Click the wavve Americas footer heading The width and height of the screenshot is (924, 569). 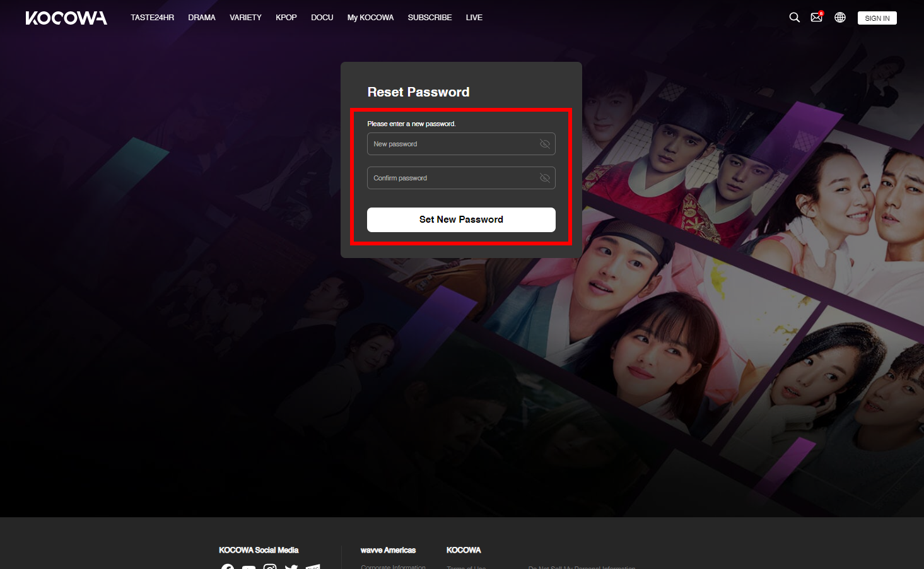click(x=389, y=550)
